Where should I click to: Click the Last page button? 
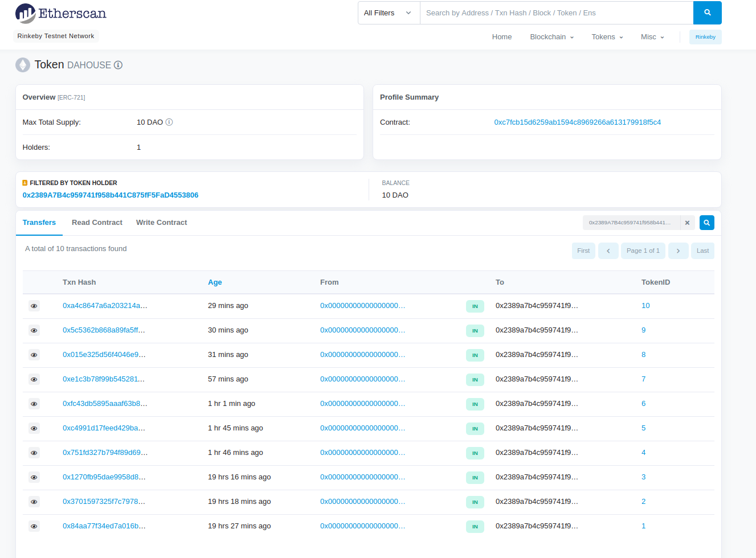pos(702,251)
